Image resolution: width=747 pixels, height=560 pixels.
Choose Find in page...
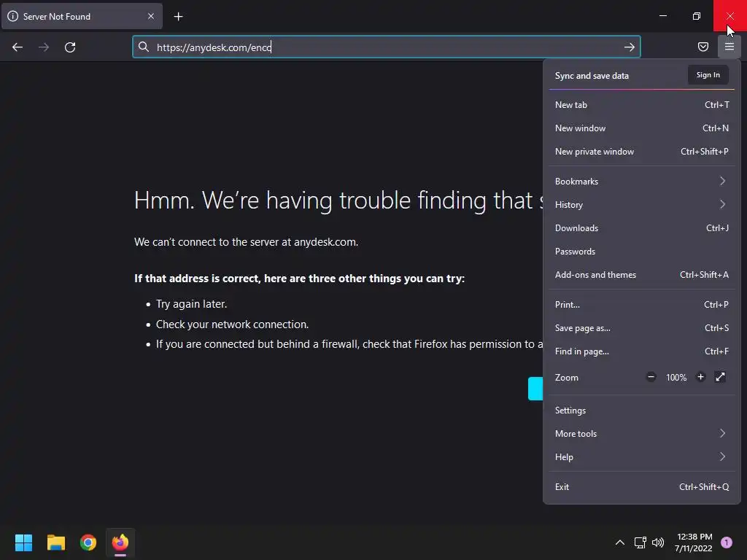[x=642, y=351]
